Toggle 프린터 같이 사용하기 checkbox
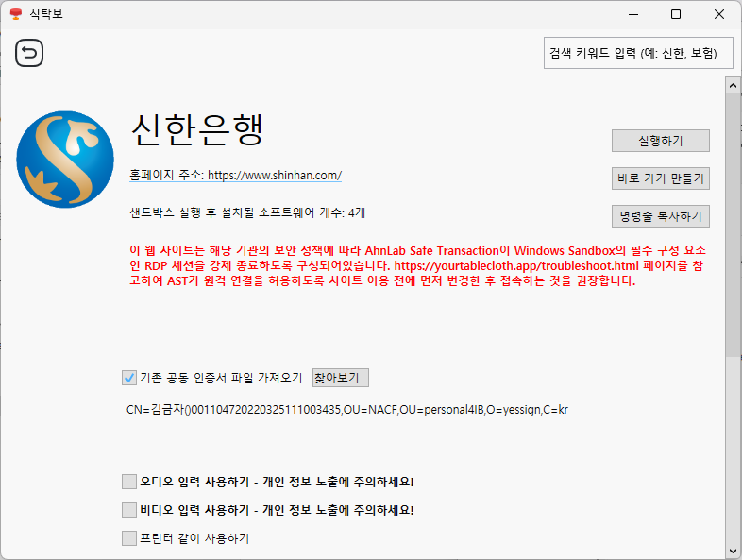The height and width of the screenshot is (560, 742). [129, 538]
